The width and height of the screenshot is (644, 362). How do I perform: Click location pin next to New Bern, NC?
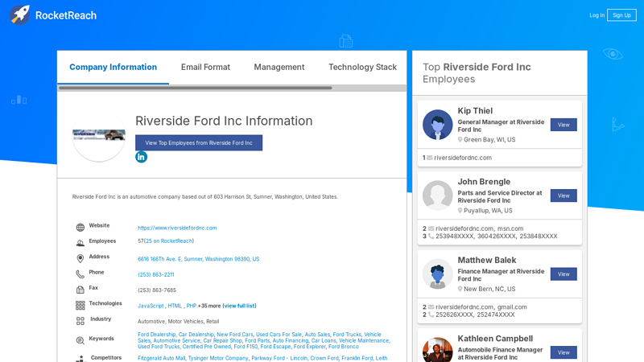tap(460, 289)
